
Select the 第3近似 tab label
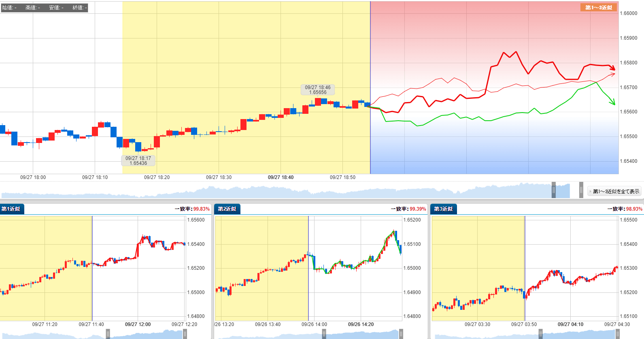tap(443, 209)
